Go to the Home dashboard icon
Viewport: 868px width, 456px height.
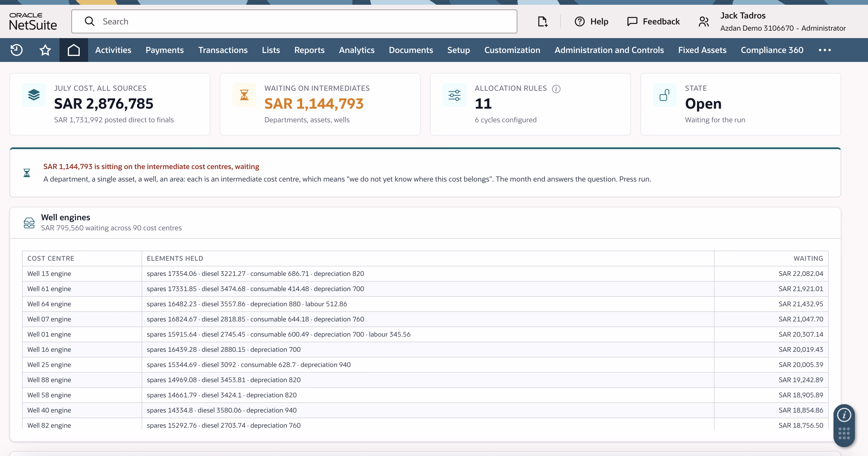[73, 50]
